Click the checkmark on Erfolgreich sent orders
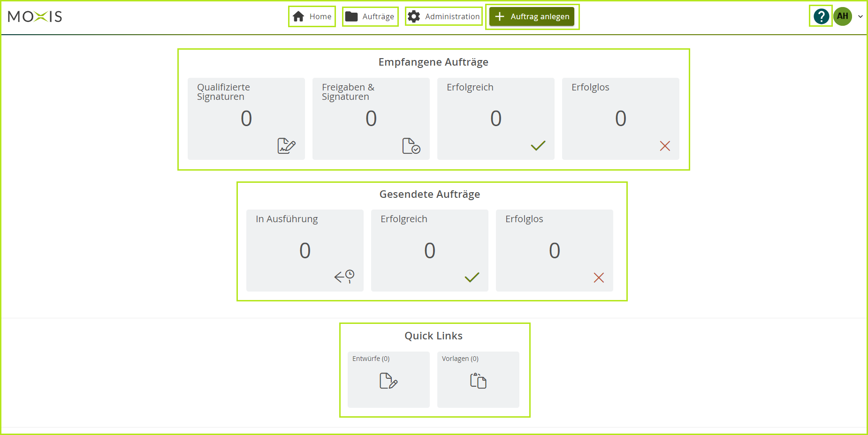Image resolution: width=868 pixels, height=435 pixels. tap(472, 277)
